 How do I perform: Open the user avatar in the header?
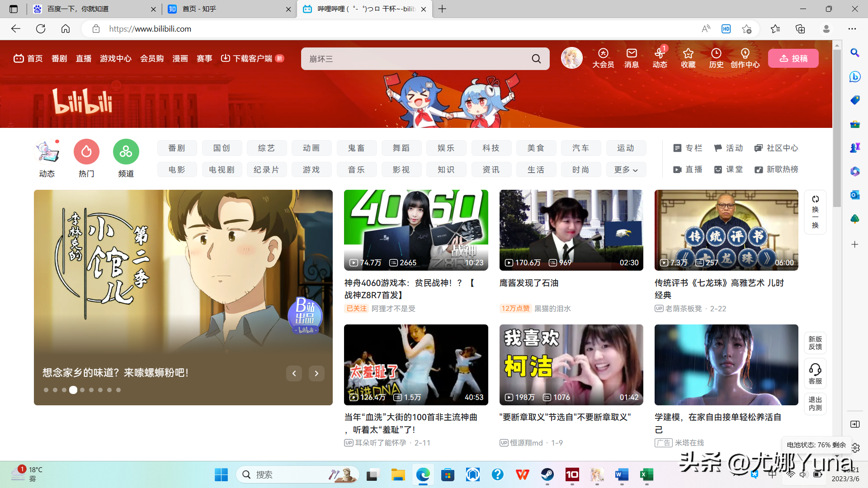coord(571,58)
